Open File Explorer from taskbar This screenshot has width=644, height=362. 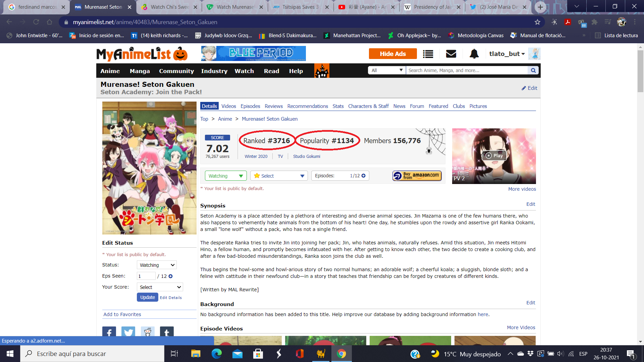[x=196, y=354]
